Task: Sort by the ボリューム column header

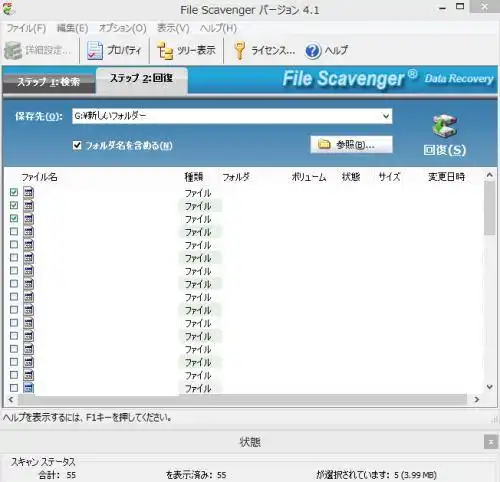Action: [309, 177]
